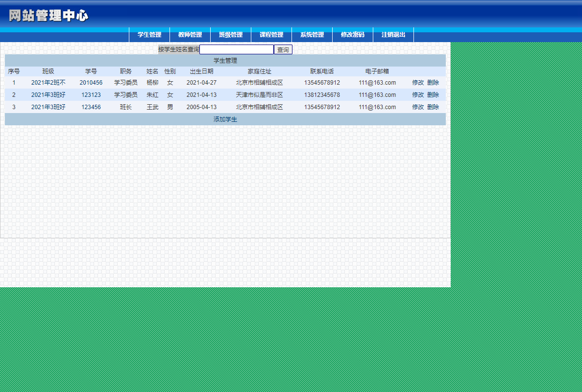Select address 天津市似是而非区
The image size is (582, 392).
click(260, 94)
